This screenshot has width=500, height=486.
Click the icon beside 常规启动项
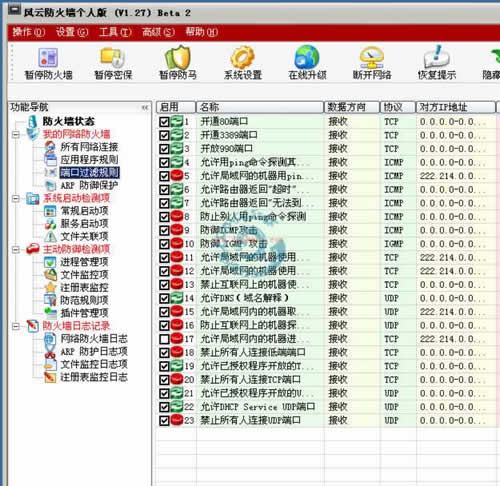[50, 211]
